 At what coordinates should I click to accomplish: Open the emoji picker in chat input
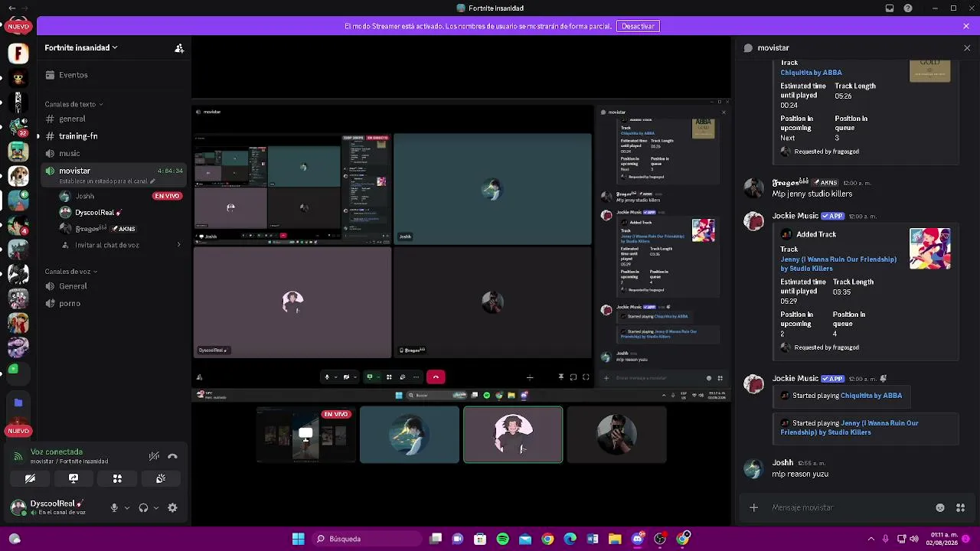coord(940,507)
